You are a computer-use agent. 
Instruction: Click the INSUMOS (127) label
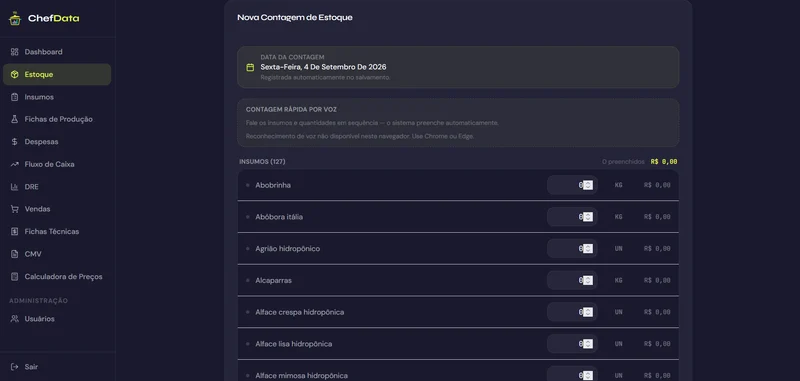262,162
